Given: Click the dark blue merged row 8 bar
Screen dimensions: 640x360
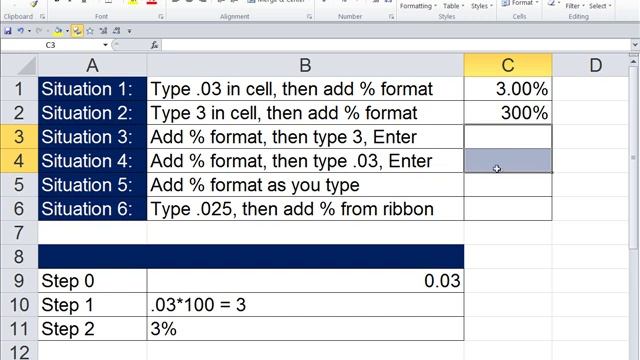Looking at the screenshot, I should [x=251, y=257].
